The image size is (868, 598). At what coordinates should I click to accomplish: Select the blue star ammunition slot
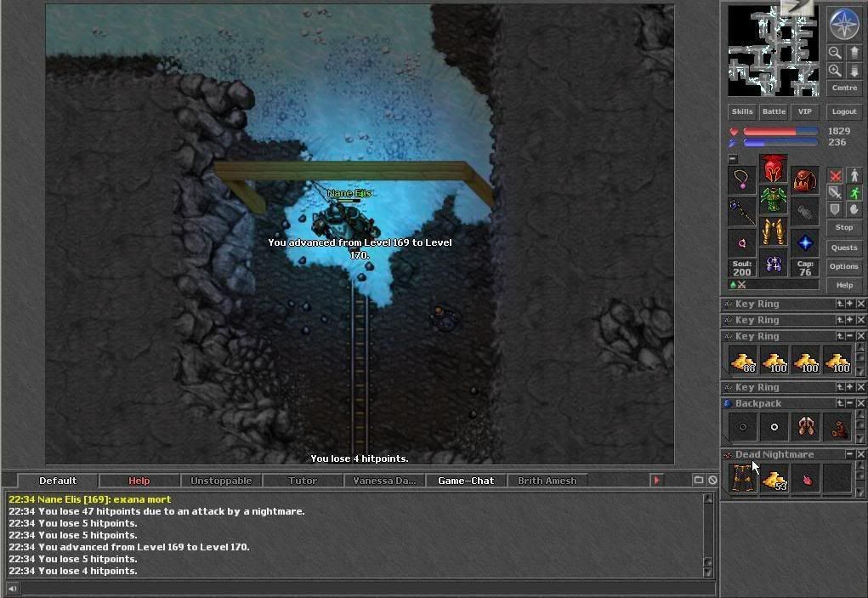point(805,242)
